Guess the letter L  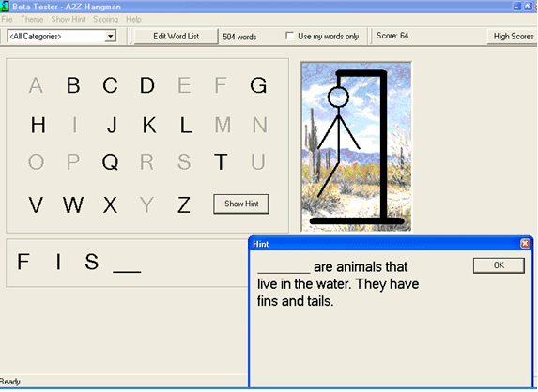coord(186,125)
